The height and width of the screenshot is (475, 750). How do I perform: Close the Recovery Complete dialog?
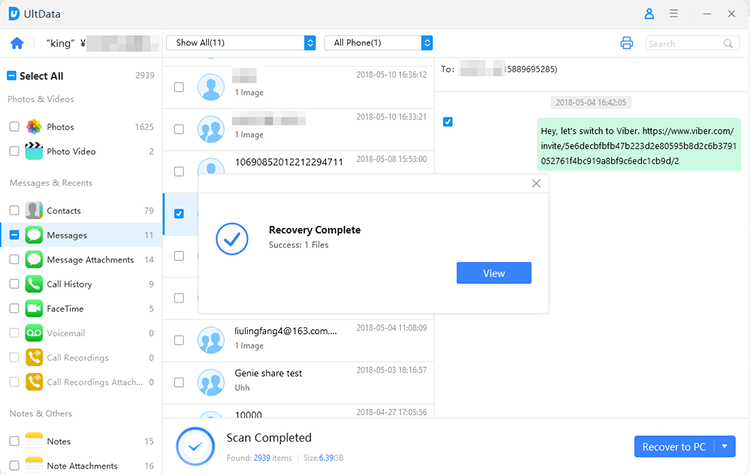[536, 184]
